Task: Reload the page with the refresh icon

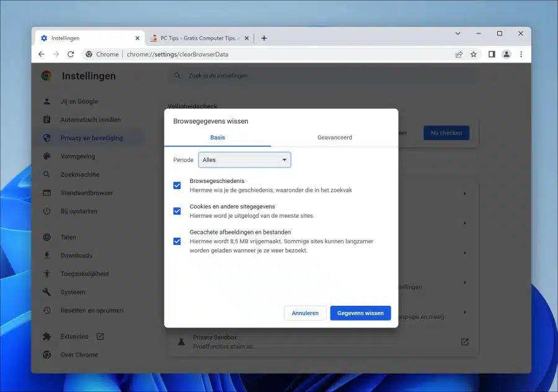Action: (x=71, y=54)
